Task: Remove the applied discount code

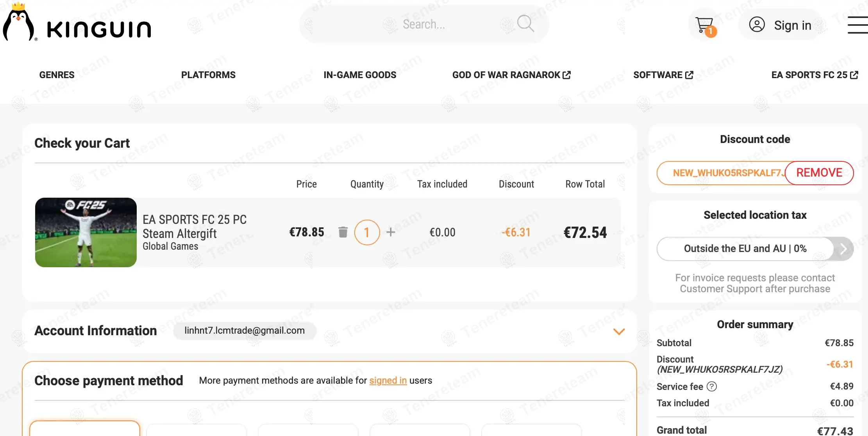Action: point(819,173)
